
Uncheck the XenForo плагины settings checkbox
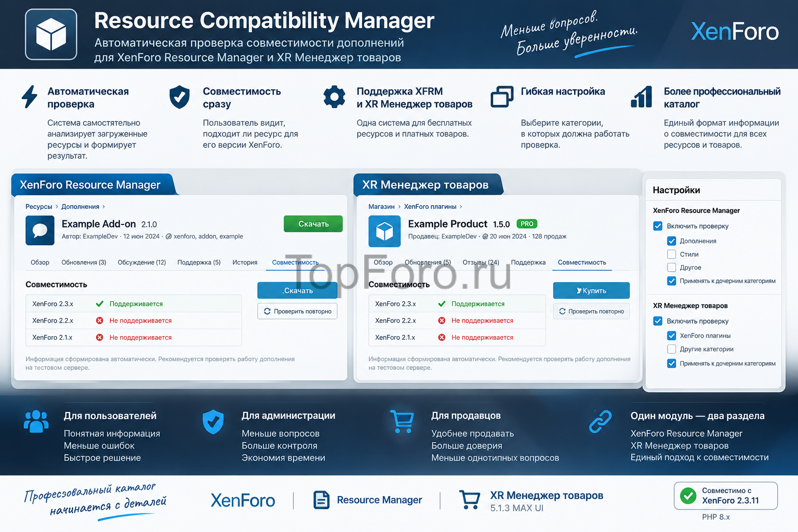[x=672, y=336]
